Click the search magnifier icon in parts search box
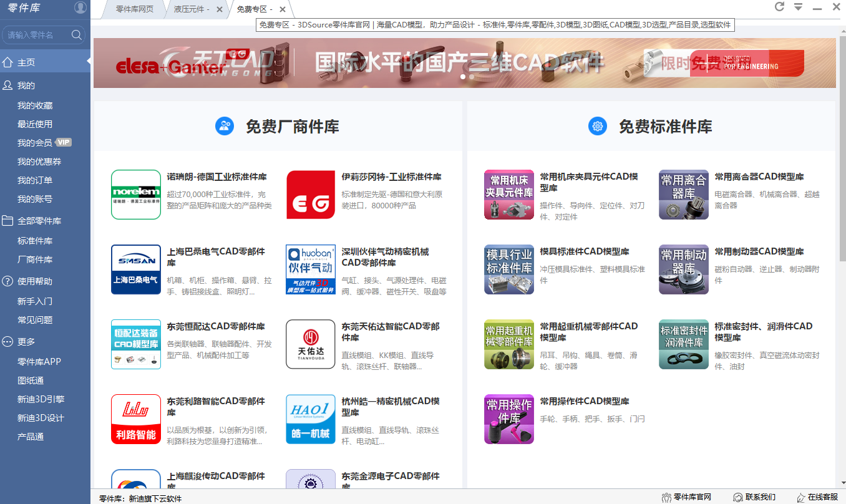846x504 pixels. [x=77, y=35]
